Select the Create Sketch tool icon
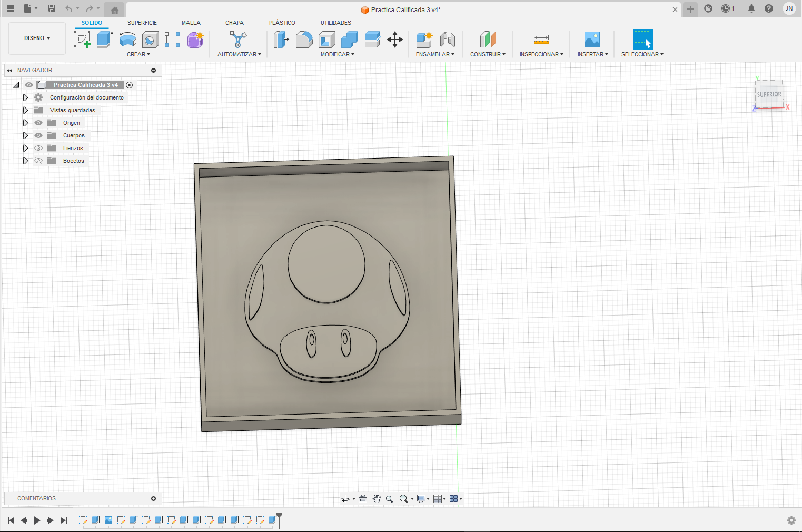 (82, 40)
